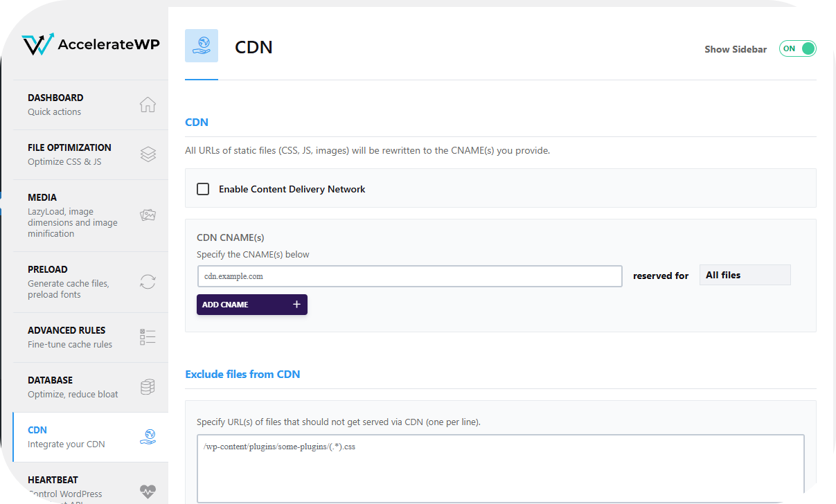Click the ADD CNAME button
The image size is (836, 504).
[252, 305]
